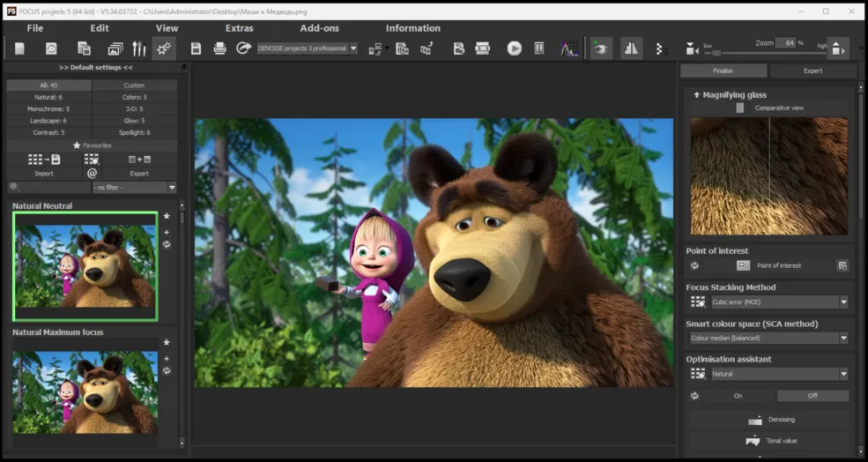Click the film strip sequence icon
The width and height of the screenshot is (868, 462).
coord(483,48)
